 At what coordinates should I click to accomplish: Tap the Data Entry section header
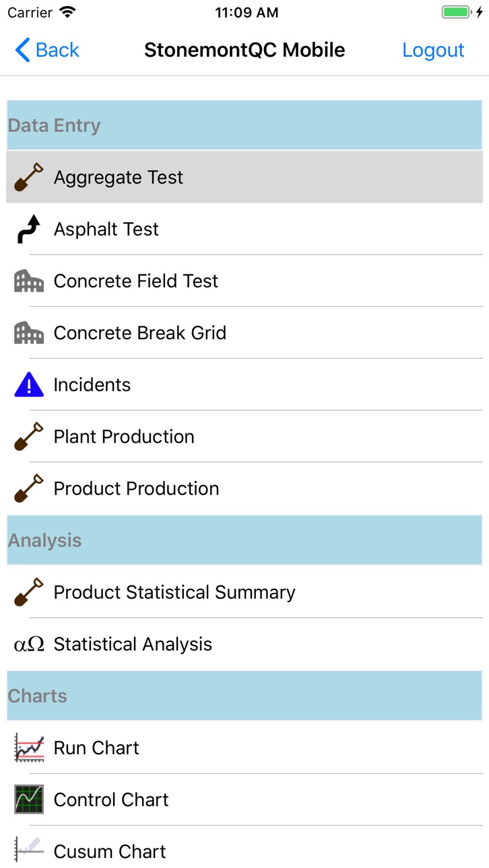click(244, 125)
